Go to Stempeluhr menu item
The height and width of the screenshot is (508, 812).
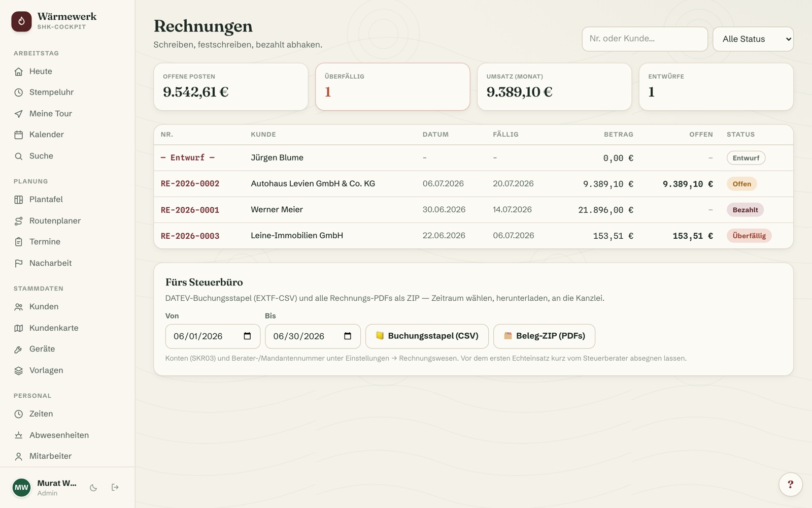[67, 92]
